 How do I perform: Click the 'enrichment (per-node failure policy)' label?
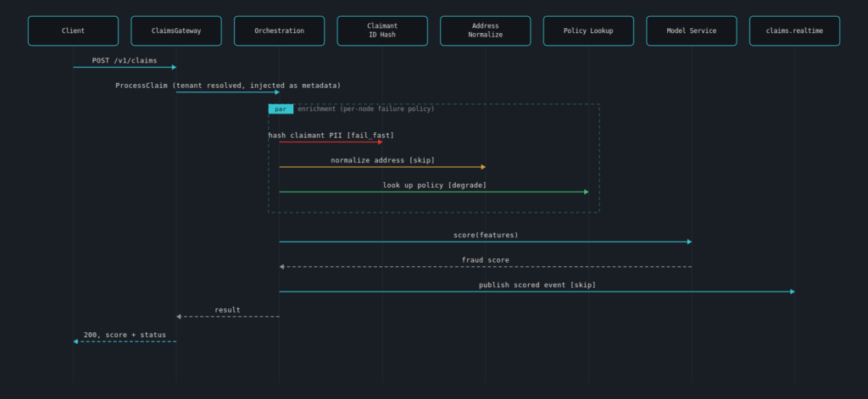(366, 109)
